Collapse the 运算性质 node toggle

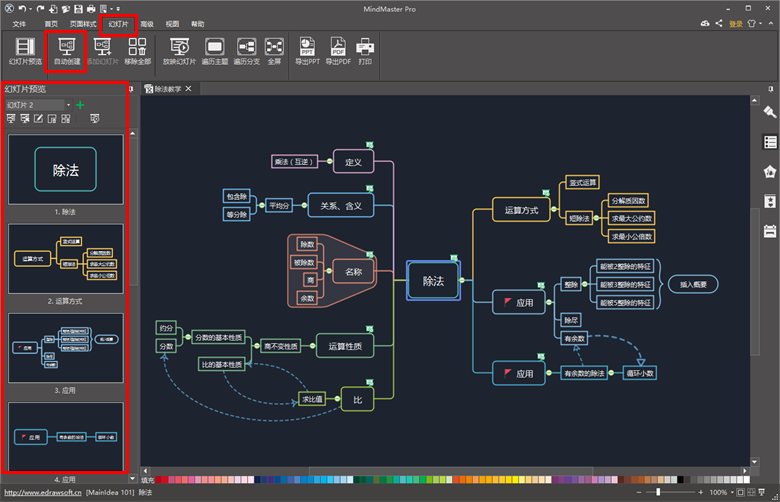[312, 346]
